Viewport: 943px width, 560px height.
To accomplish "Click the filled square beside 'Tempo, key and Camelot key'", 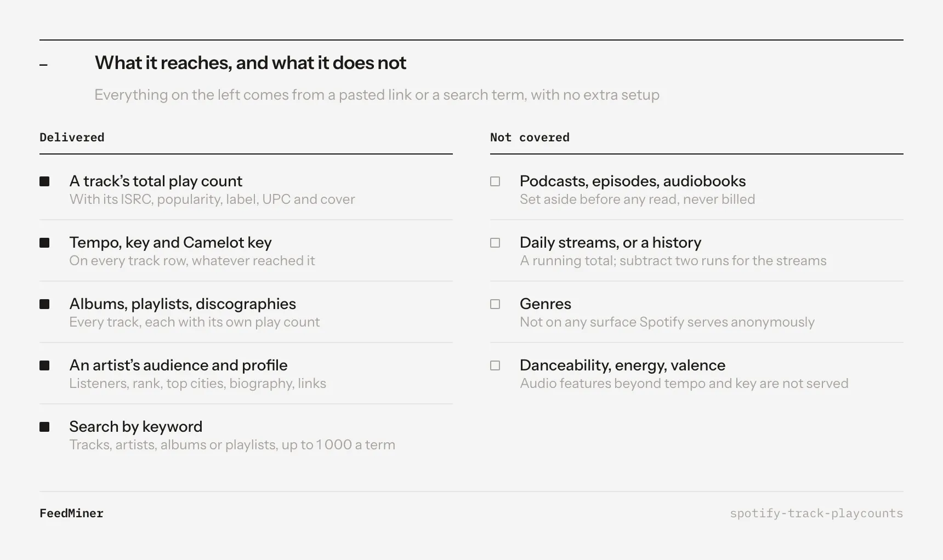I will pos(44,243).
